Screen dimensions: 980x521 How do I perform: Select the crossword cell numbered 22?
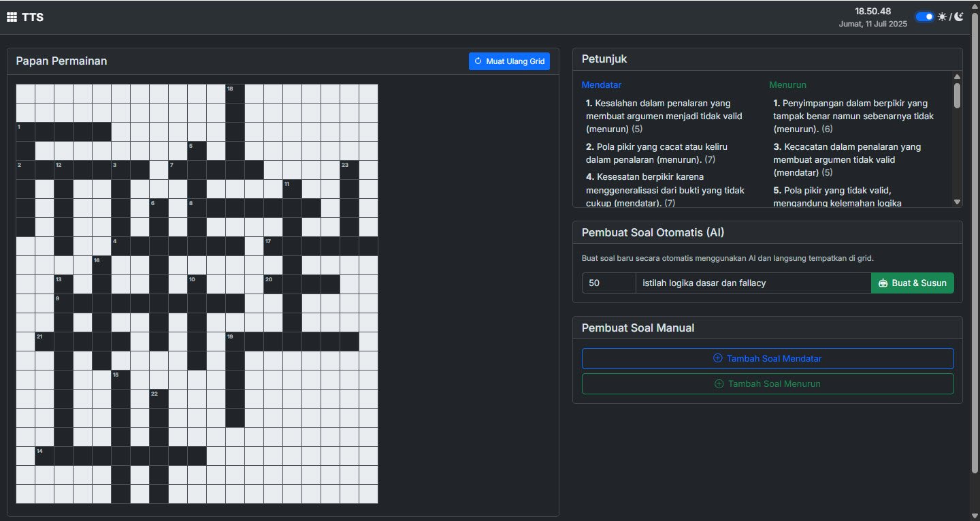coord(159,398)
